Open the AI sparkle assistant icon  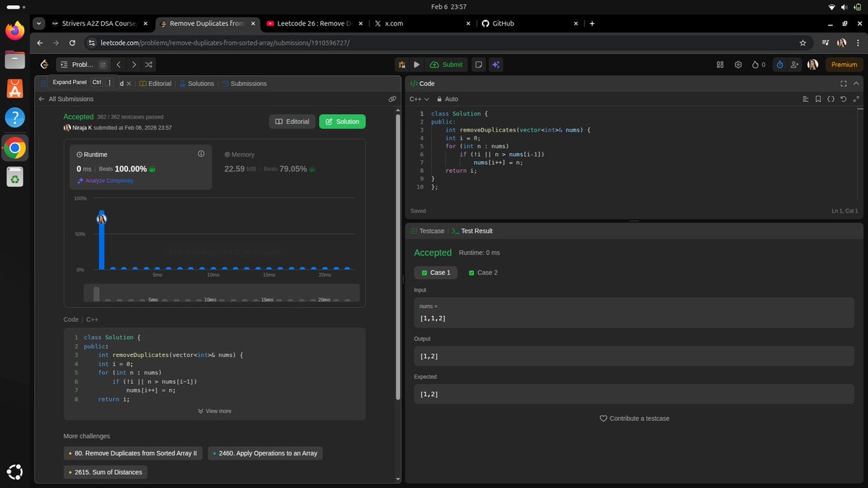495,64
